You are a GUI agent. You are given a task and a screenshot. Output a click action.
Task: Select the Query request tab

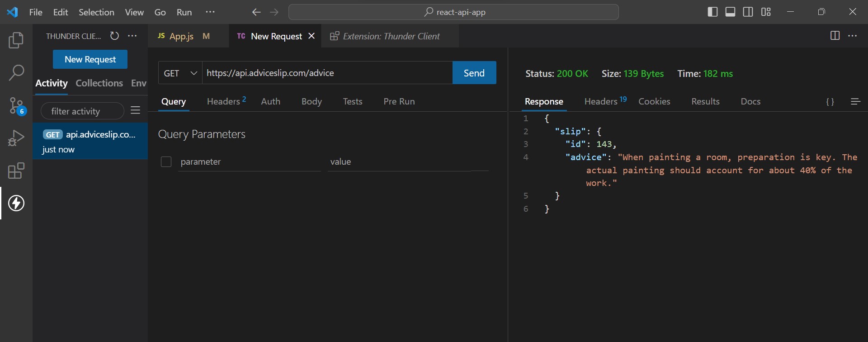tap(174, 102)
